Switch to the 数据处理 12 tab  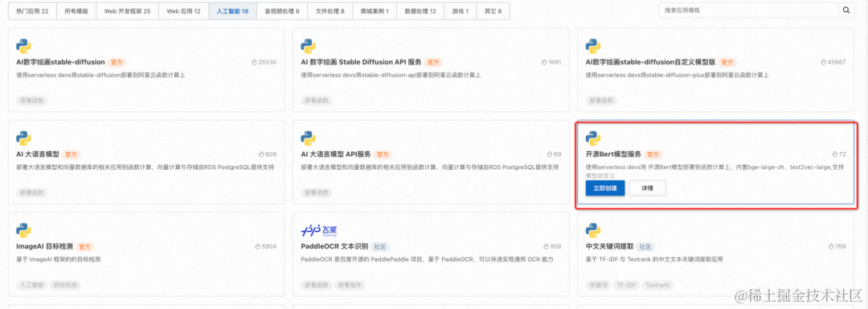tap(420, 11)
